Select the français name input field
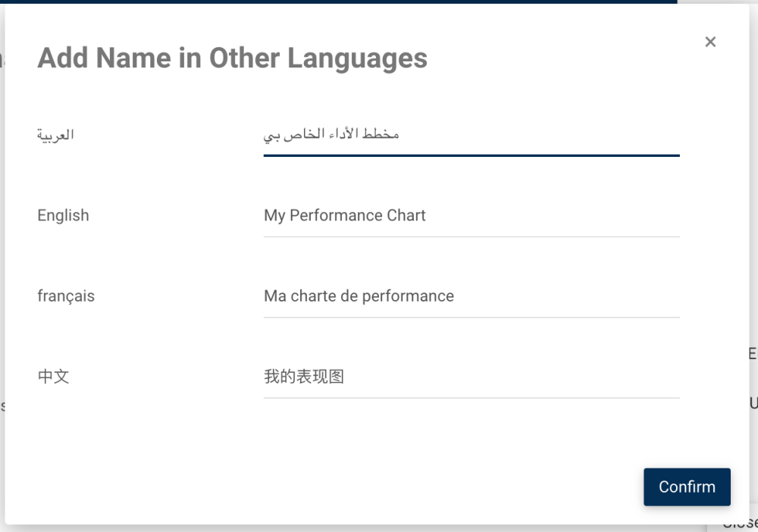Image resolution: width=758 pixels, height=532 pixels. point(471,296)
